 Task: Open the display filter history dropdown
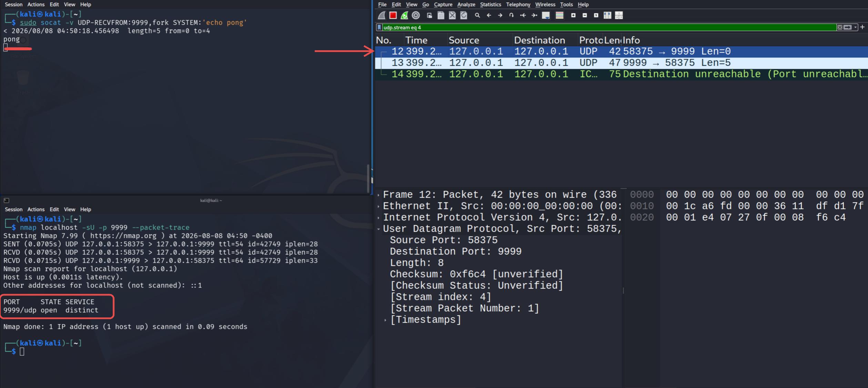(855, 27)
